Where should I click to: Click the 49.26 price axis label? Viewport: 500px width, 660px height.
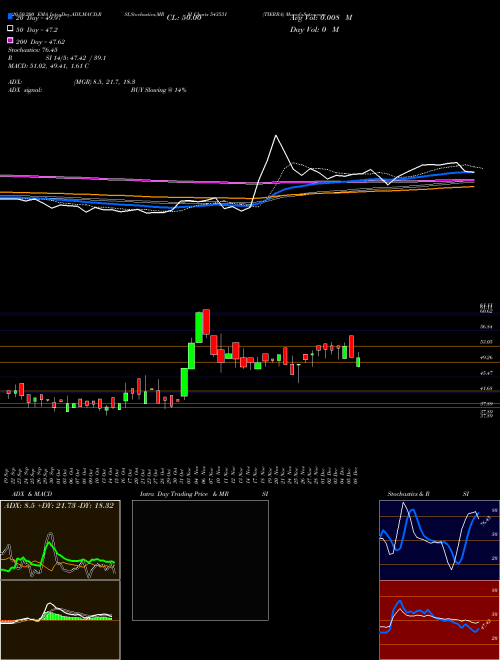(x=486, y=357)
